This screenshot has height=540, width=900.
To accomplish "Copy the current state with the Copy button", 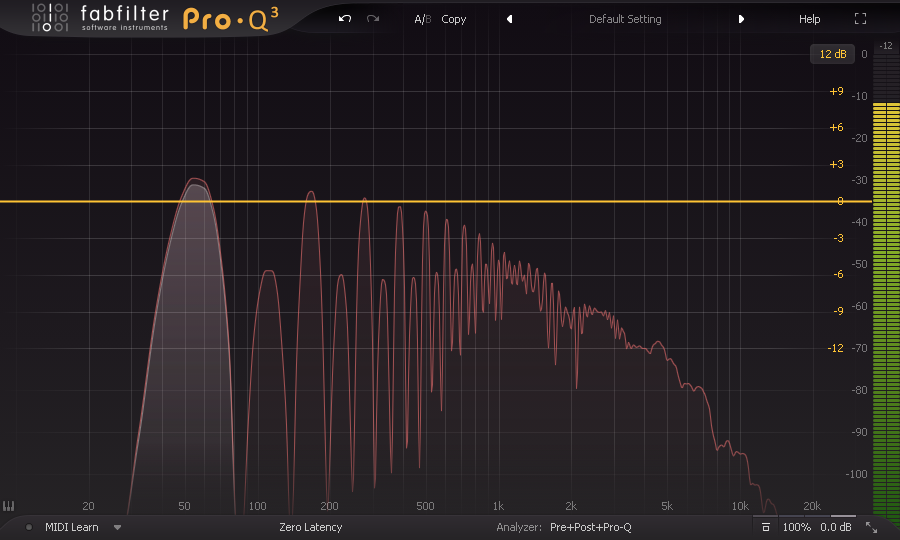I will tap(453, 19).
